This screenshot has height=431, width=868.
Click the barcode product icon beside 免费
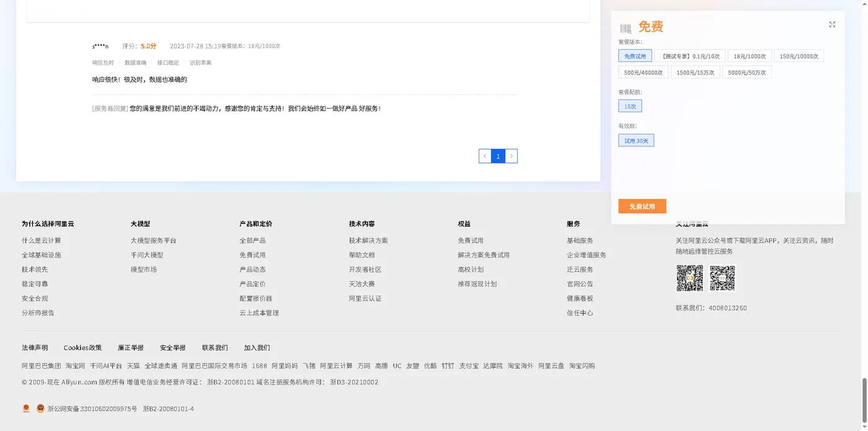(x=626, y=28)
